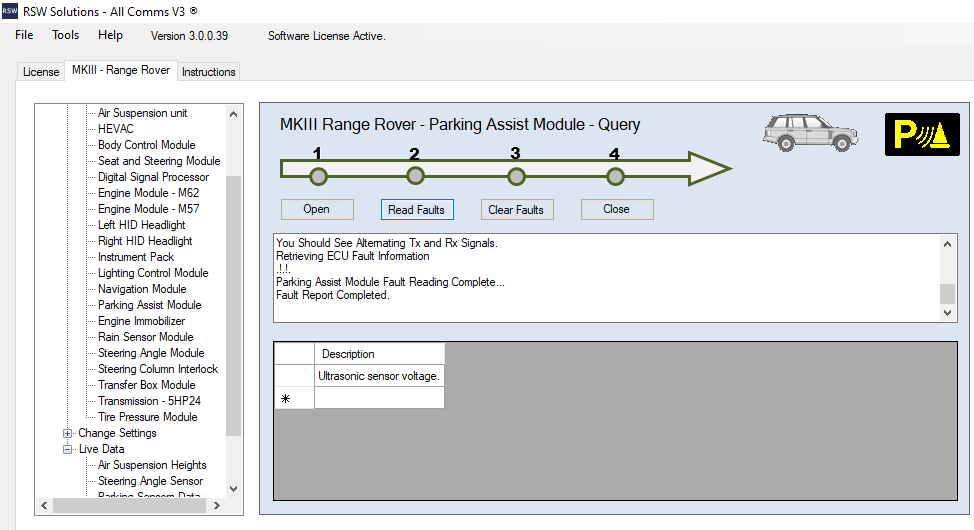Click the empty new-row Description cell
The height and width of the screenshot is (530, 974).
[x=380, y=398]
